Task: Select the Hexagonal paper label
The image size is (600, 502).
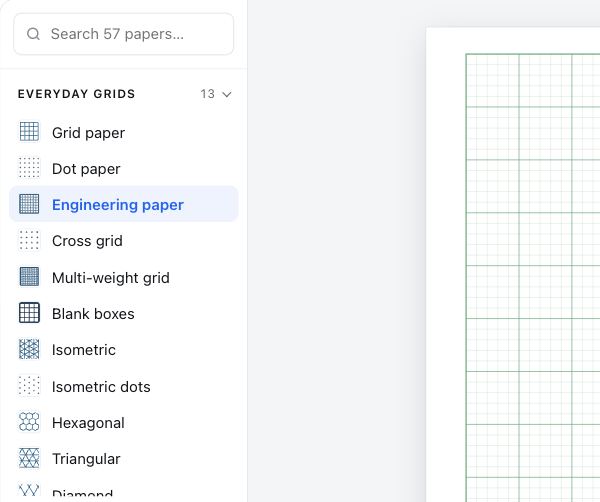Action: pyautogui.click(x=88, y=423)
